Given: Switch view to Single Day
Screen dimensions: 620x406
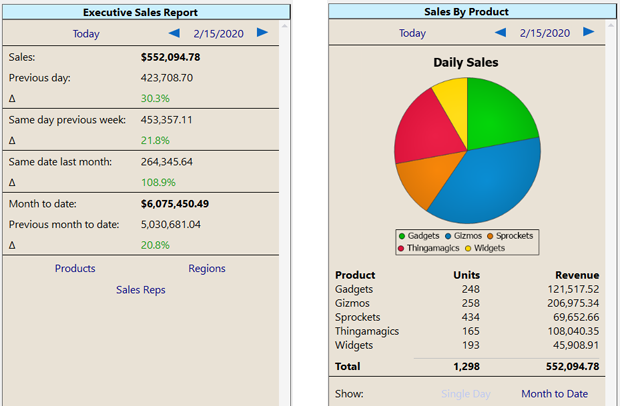Looking at the screenshot, I should pyautogui.click(x=466, y=394).
